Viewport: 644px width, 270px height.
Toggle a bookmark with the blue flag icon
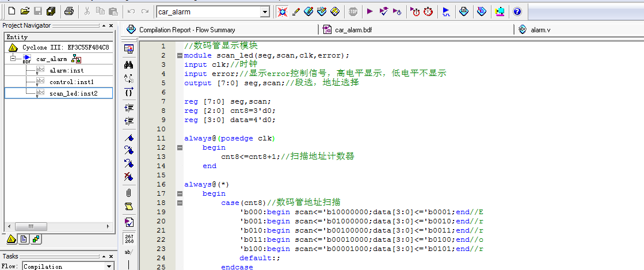pos(128,137)
